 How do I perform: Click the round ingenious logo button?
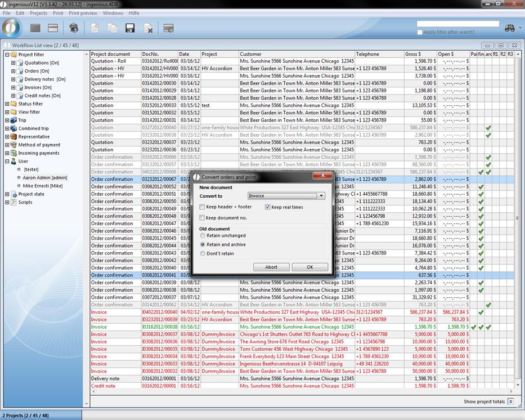coord(12,28)
